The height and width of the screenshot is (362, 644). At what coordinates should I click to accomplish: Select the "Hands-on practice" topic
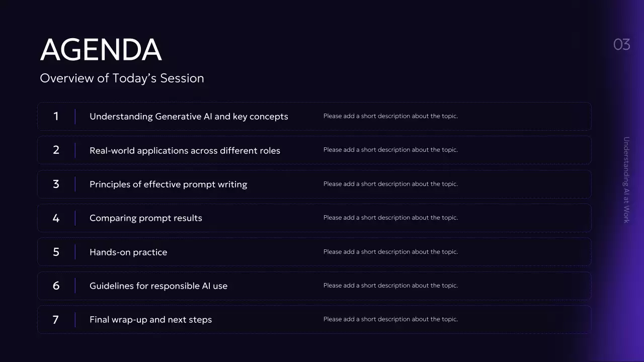(128, 252)
